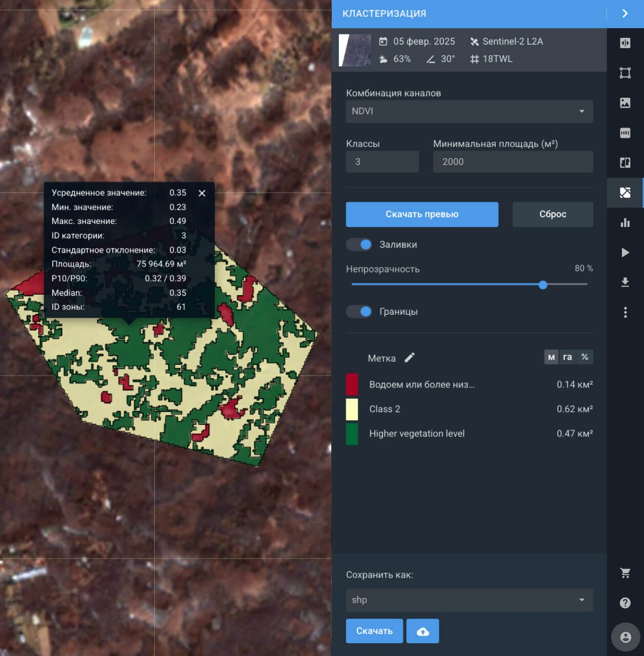Screen dimensions: 644x656
Task: Click the download icon in sidebar
Action: (625, 282)
